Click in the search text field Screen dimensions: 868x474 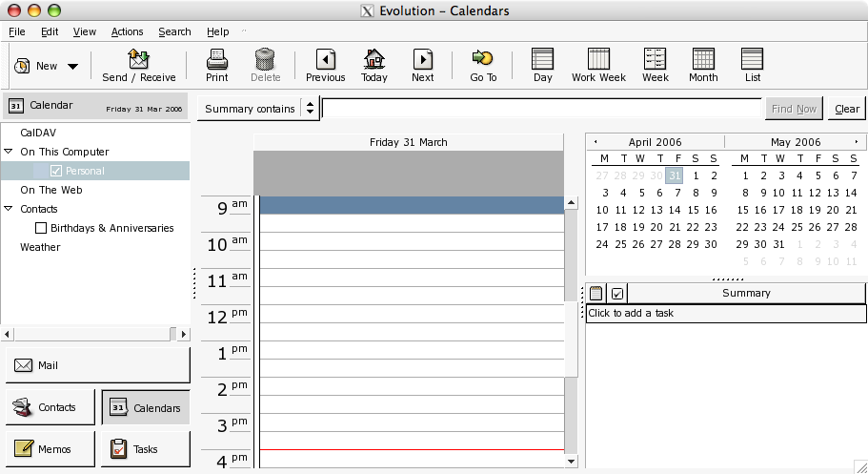542,109
